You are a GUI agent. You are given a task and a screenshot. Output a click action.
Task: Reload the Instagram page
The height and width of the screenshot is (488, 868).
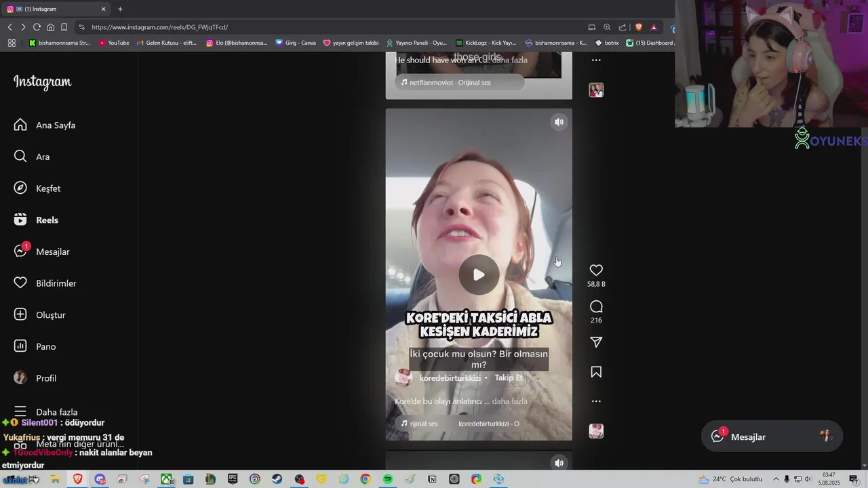[37, 27]
